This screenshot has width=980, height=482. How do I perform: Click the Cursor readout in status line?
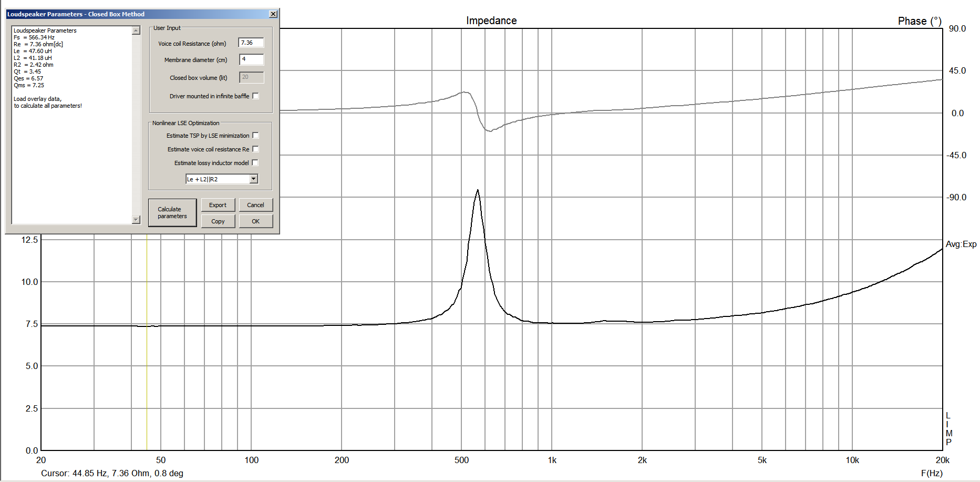tap(112, 473)
